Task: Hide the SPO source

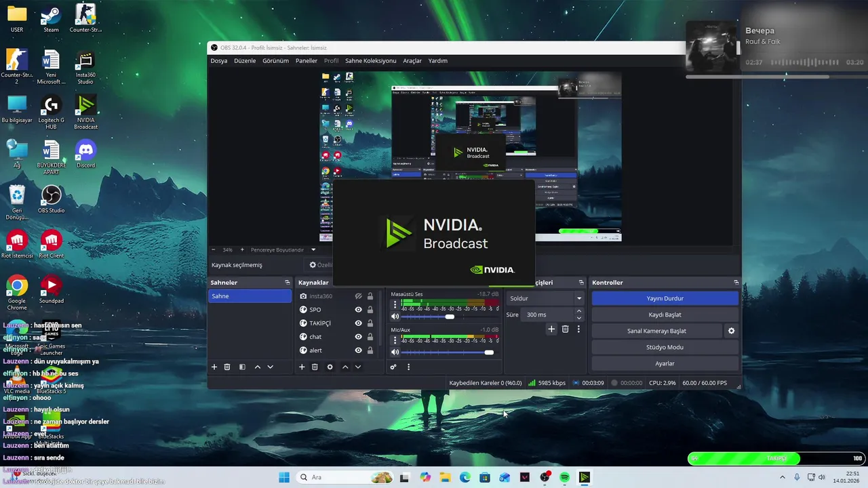Action: tap(358, 310)
